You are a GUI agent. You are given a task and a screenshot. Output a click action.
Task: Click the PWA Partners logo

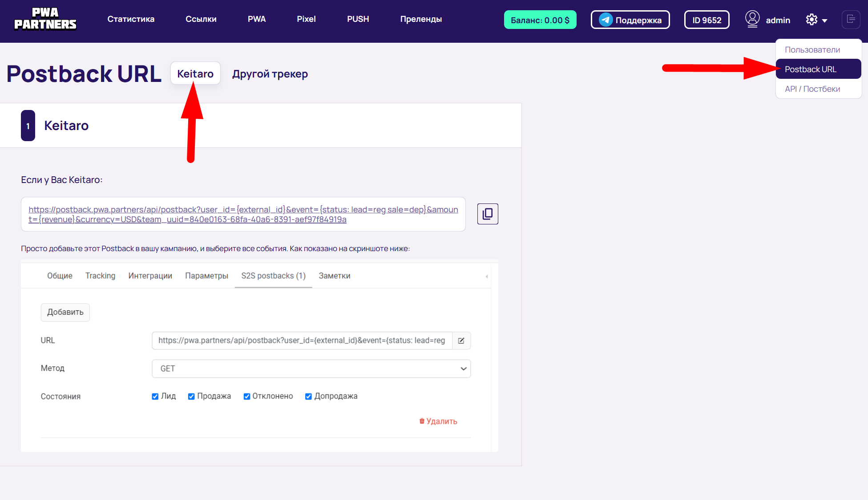(x=45, y=19)
